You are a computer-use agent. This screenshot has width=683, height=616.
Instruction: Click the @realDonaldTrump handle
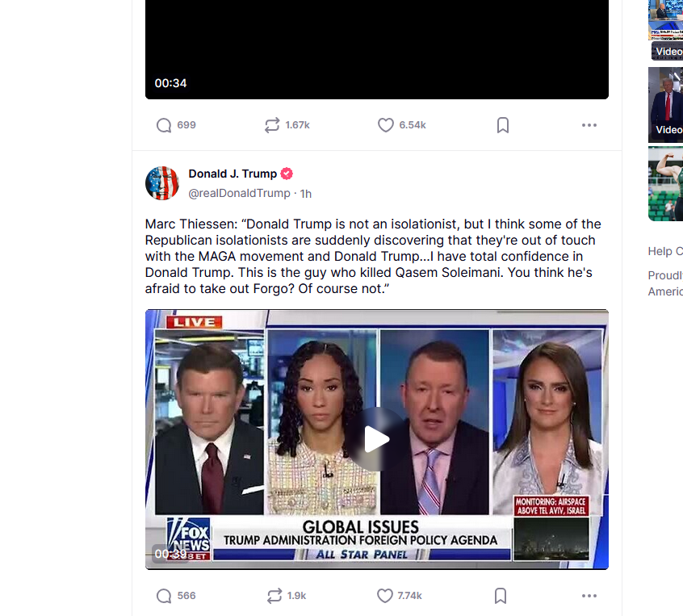point(239,193)
